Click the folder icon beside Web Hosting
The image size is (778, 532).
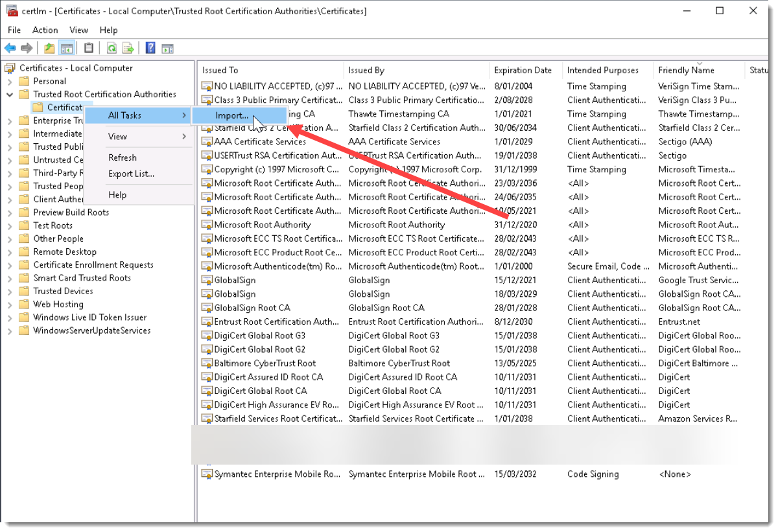[x=25, y=304]
